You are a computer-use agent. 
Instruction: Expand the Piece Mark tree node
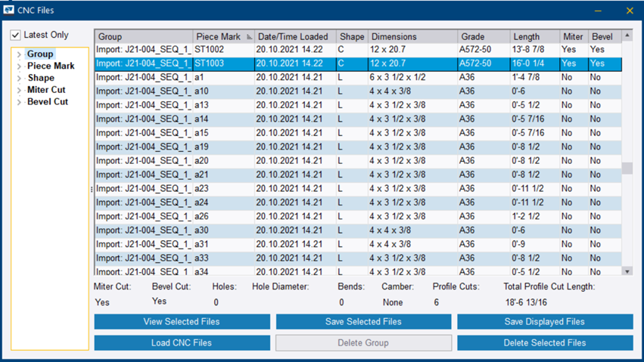click(20, 67)
